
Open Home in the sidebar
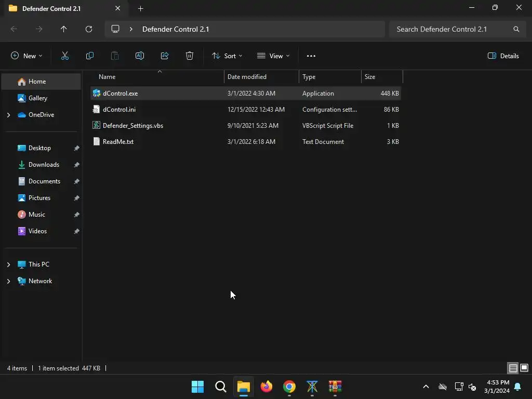(41, 82)
